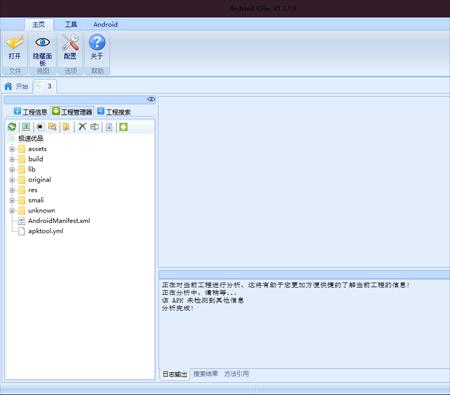Click the log line ending with 分析完成!
This screenshot has width=450, height=395.
tap(178, 308)
